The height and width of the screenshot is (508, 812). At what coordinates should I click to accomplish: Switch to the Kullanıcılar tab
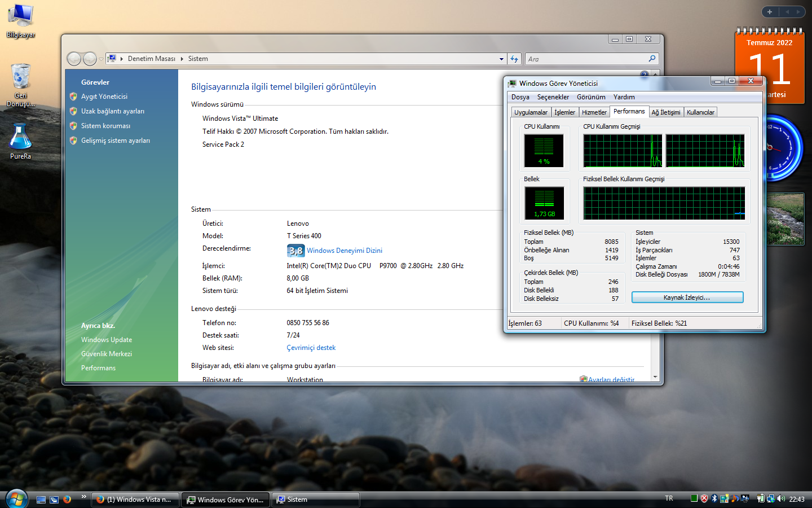point(700,112)
